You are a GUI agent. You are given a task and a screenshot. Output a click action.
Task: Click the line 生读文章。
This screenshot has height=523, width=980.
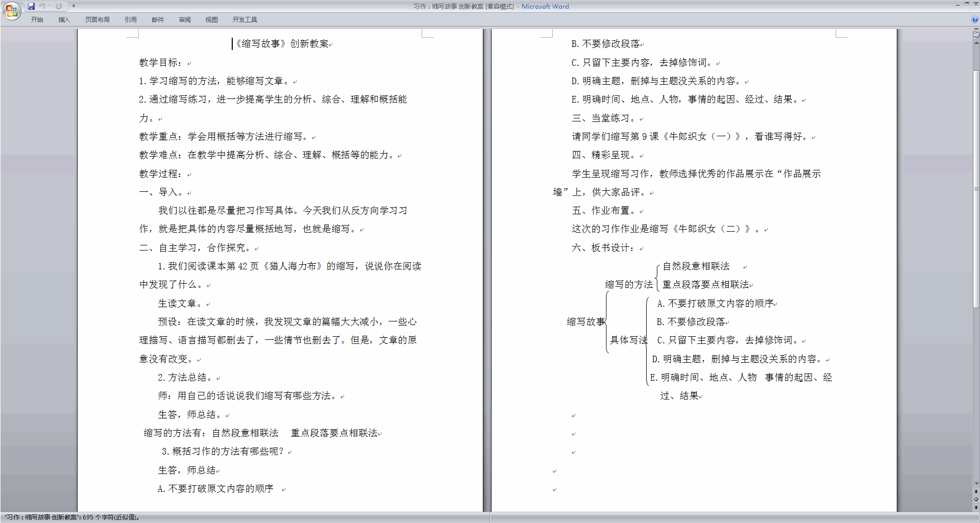pos(180,304)
